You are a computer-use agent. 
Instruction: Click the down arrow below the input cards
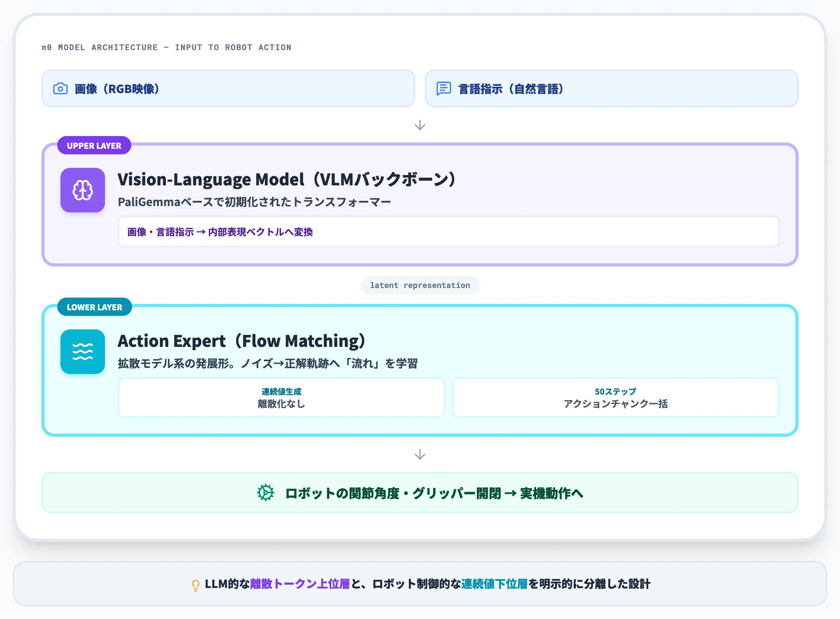point(420,126)
